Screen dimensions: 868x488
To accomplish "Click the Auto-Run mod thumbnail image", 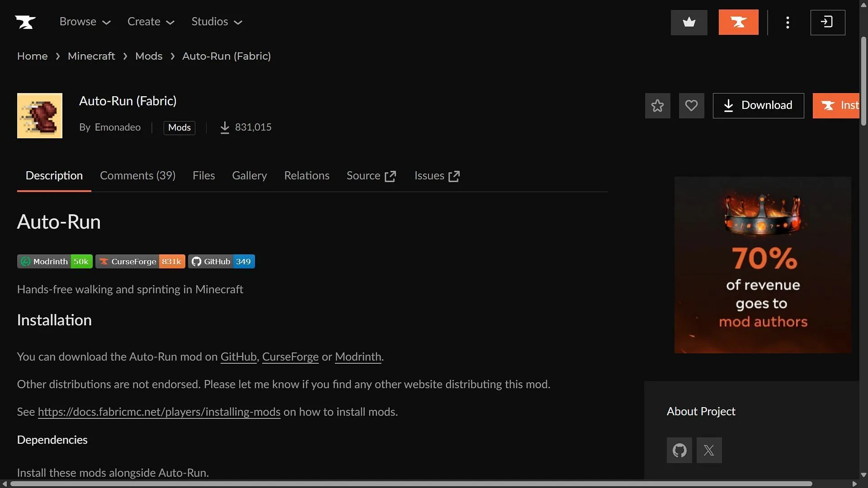I will (x=40, y=116).
